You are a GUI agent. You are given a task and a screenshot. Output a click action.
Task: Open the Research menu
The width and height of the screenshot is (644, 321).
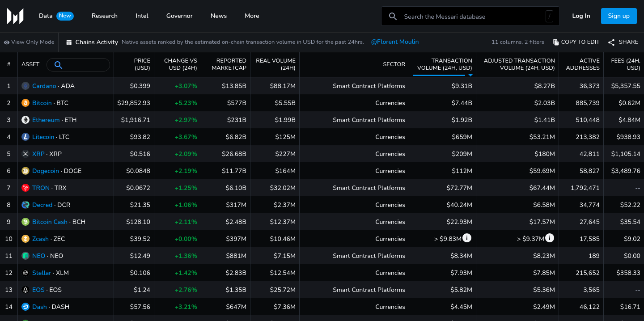[x=105, y=16]
